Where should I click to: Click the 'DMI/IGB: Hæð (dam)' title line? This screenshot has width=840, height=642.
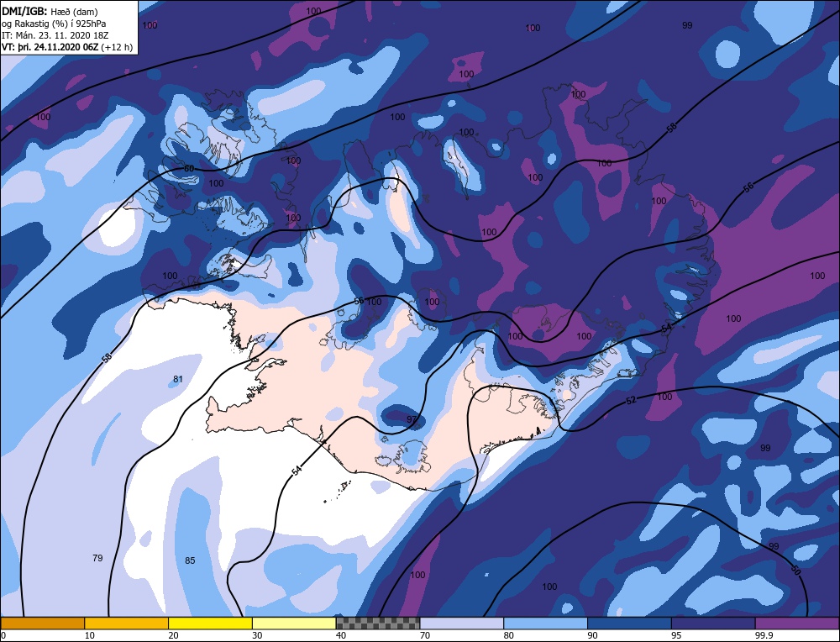point(50,12)
